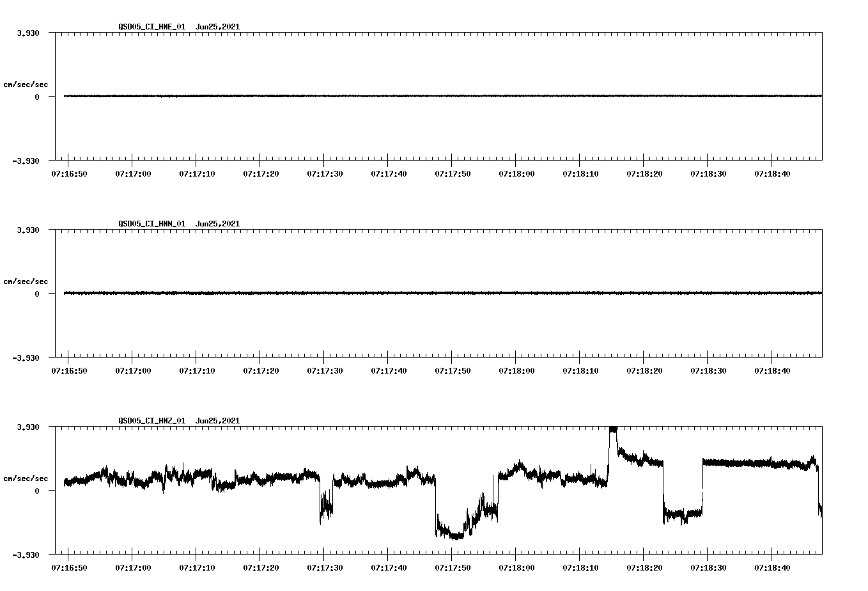The image size is (868, 591).
Task: Click the 07:18:20 time label under HNN plot
Action: pos(644,370)
